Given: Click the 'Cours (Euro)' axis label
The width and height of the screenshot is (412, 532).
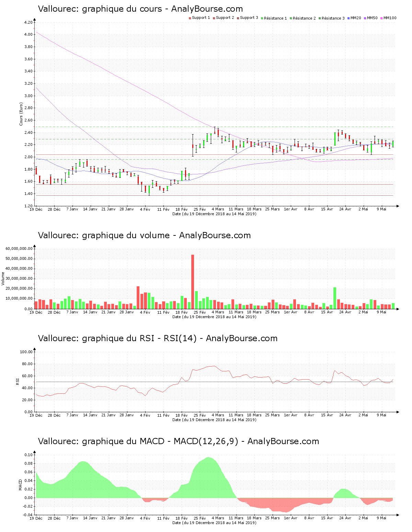Looking at the screenshot, I should click(21, 114).
